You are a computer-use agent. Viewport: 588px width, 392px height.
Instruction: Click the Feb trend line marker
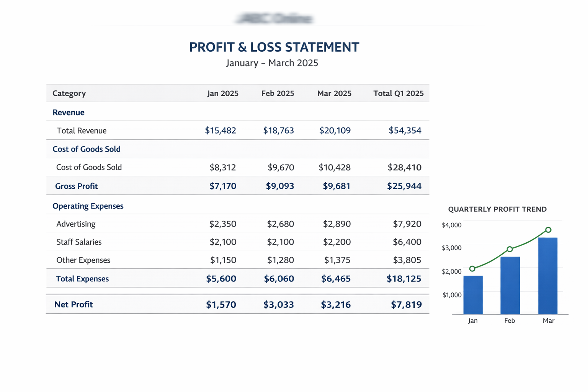(x=510, y=249)
